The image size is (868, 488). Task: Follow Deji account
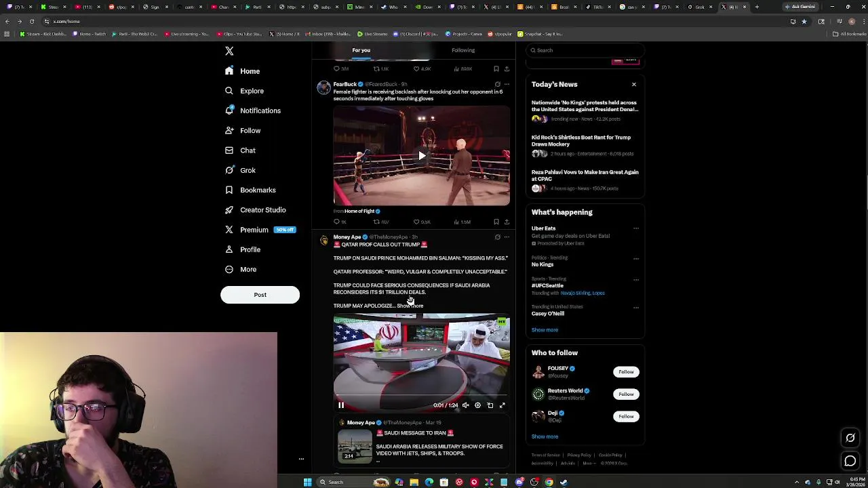tap(626, 417)
